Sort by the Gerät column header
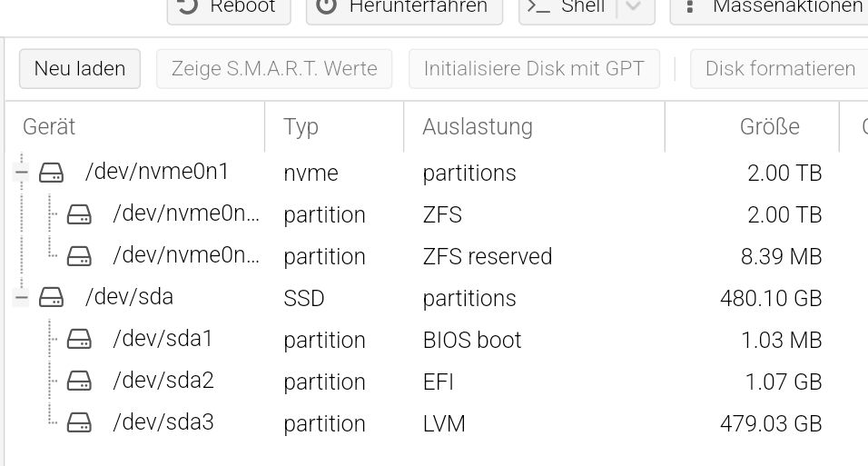868x466 pixels. [x=135, y=127]
